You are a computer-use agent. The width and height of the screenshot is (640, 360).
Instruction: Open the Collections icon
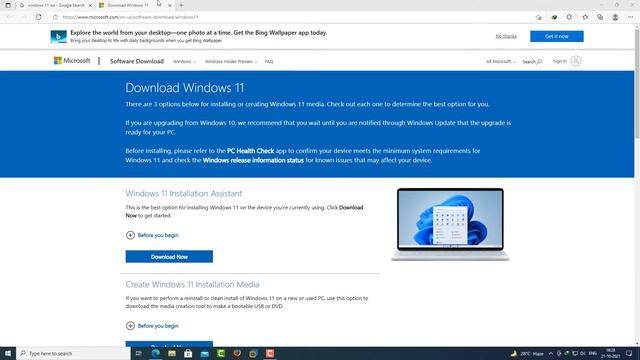click(x=600, y=17)
